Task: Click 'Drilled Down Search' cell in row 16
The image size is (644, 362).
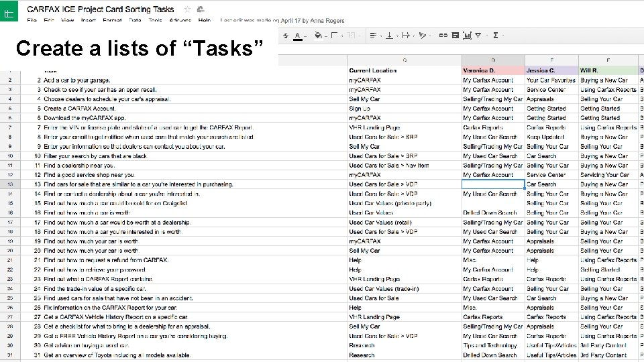Action: point(493,213)
